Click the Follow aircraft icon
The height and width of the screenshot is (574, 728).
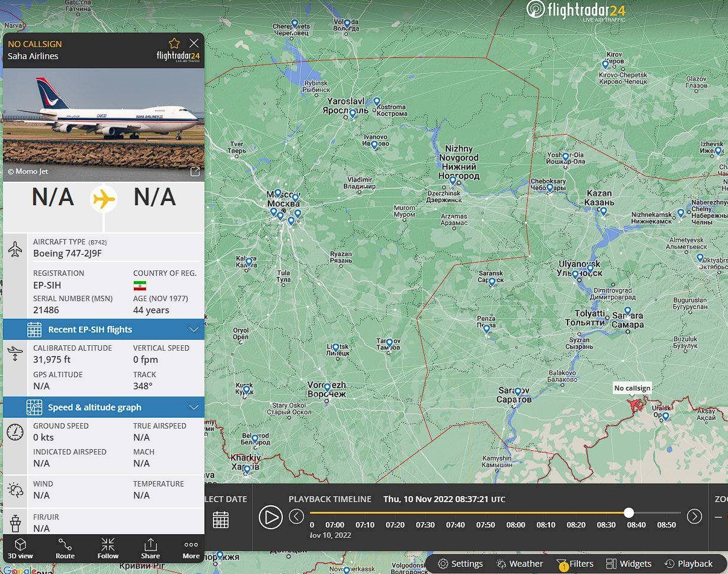[108, 548]
